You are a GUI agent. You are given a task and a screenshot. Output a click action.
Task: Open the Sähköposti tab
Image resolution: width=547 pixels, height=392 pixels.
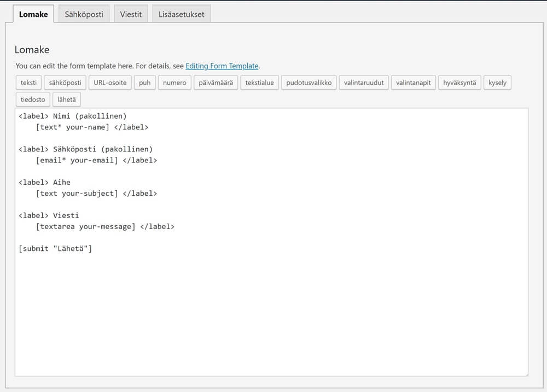84,14
